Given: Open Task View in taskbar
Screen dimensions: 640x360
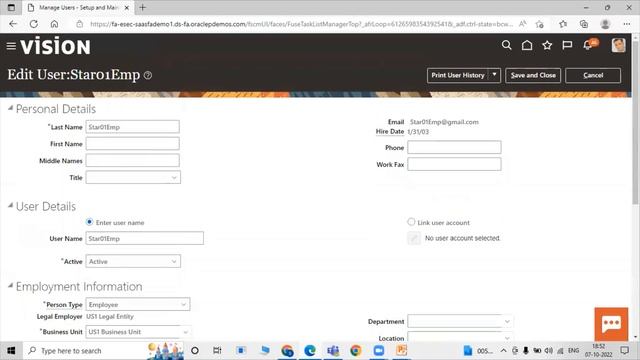Looking at the screenshot, I should pos(217,351).
